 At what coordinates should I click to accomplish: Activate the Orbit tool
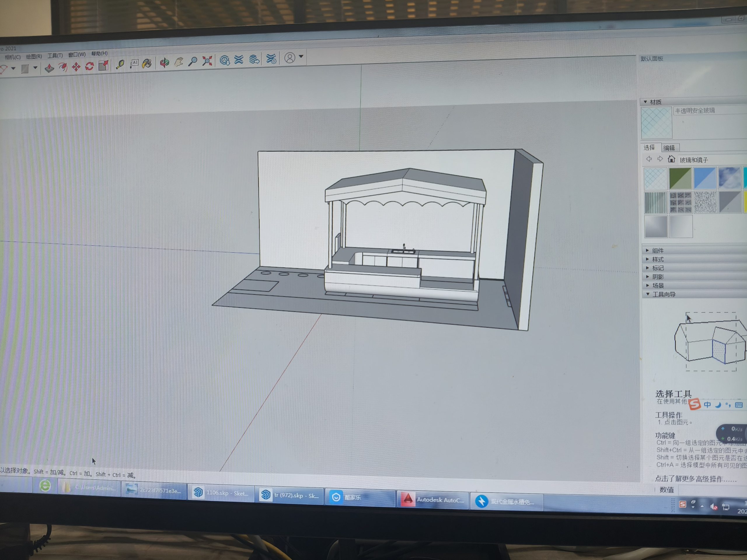coord(165,63)
